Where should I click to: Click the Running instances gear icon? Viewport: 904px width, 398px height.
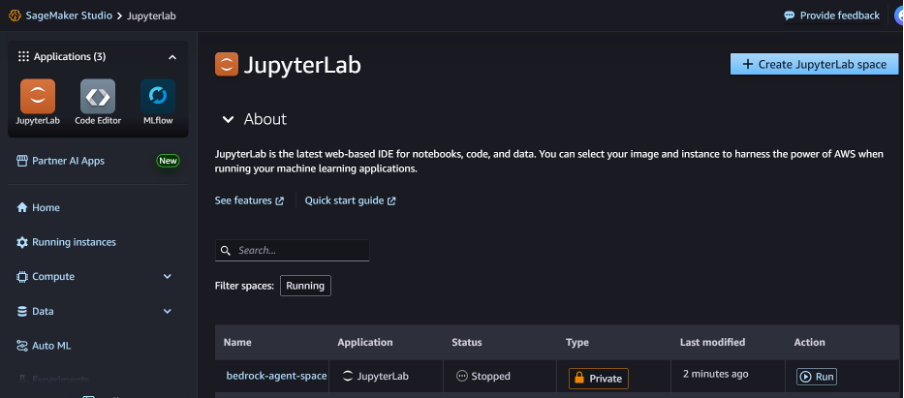click(22, 242)
